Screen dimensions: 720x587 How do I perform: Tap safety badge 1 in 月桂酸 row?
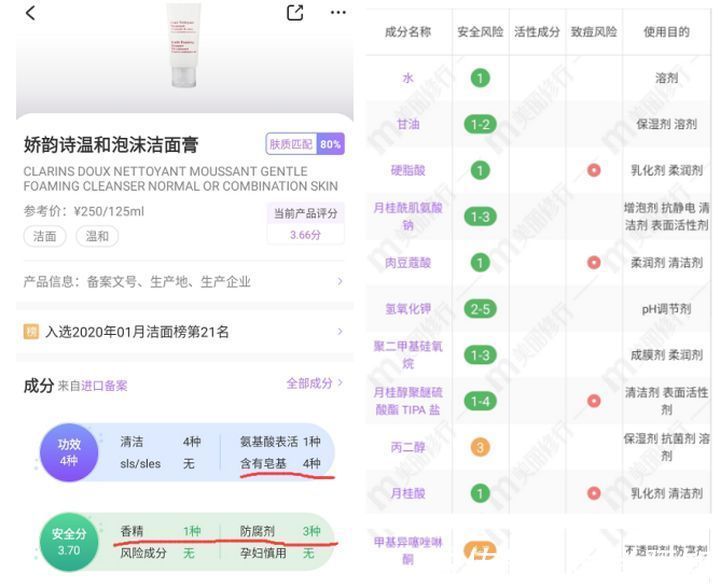click(480, 494)
